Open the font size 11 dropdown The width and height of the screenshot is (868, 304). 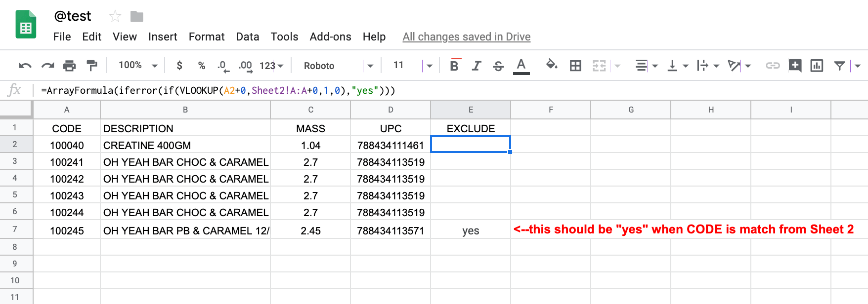click(413, 66)
